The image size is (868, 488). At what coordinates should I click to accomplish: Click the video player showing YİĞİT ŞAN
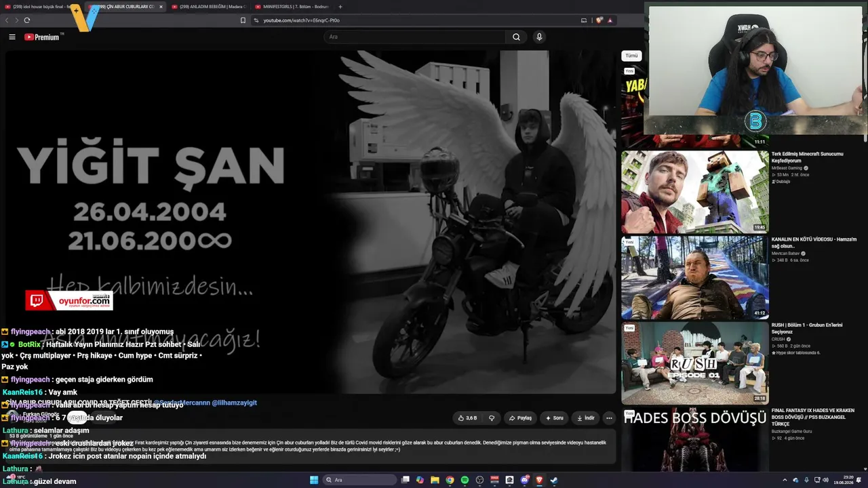tap(311, 221)
